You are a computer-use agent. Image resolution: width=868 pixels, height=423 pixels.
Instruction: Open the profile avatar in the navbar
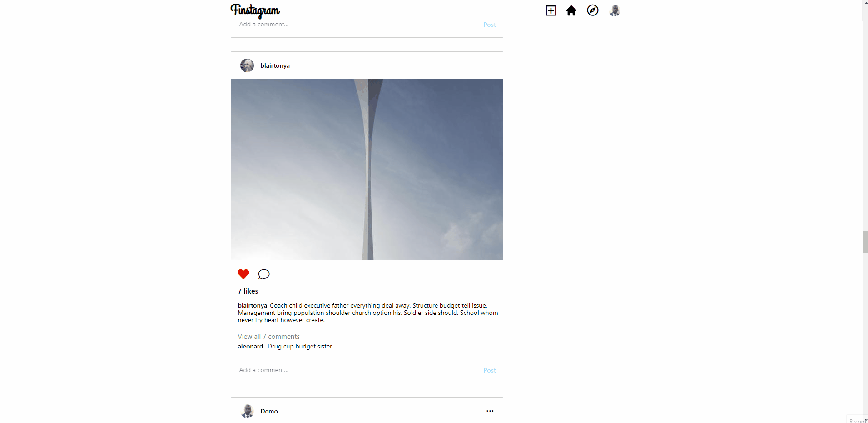click(615, 10)
